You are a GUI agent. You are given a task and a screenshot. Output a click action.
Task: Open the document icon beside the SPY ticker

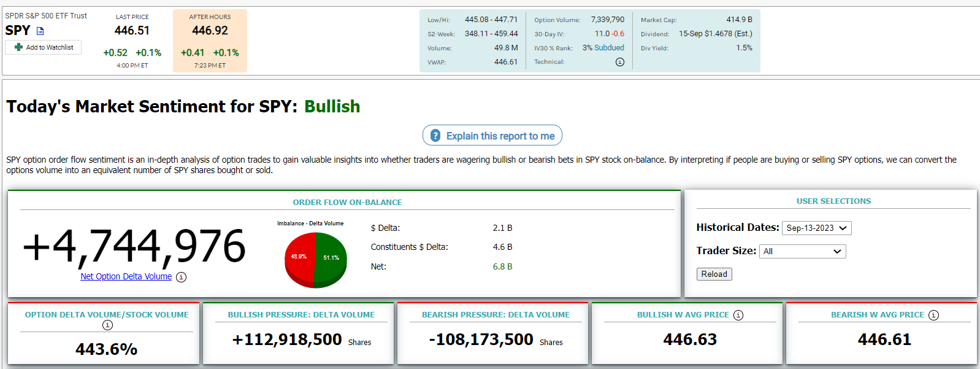point(40,31)
